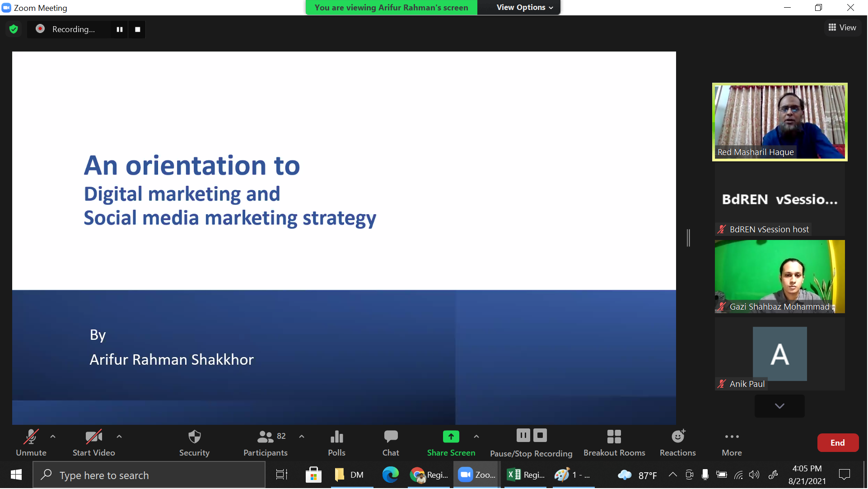This screenshot has height=489, width=868.
Task: Click 'You are viewing Arifur Rahman's screen' banner
Action: pos(392,7)
